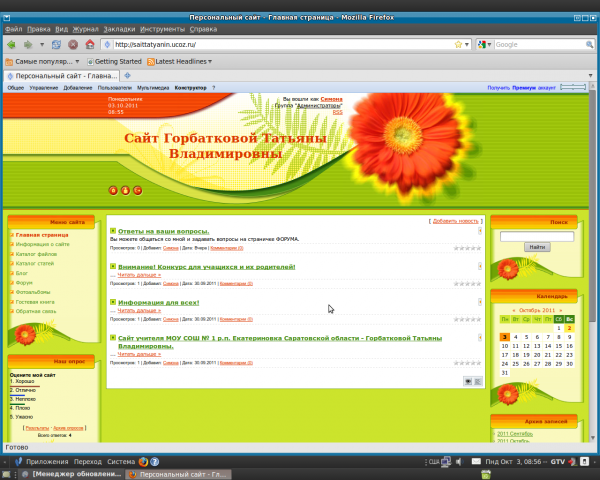Viewport: 600px width, 480px height.
Task: Click the eye icon below the news list
Action: [x=468, y=381]
